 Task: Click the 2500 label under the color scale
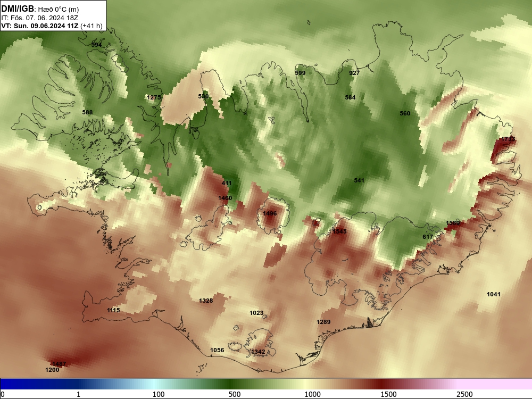464,394
